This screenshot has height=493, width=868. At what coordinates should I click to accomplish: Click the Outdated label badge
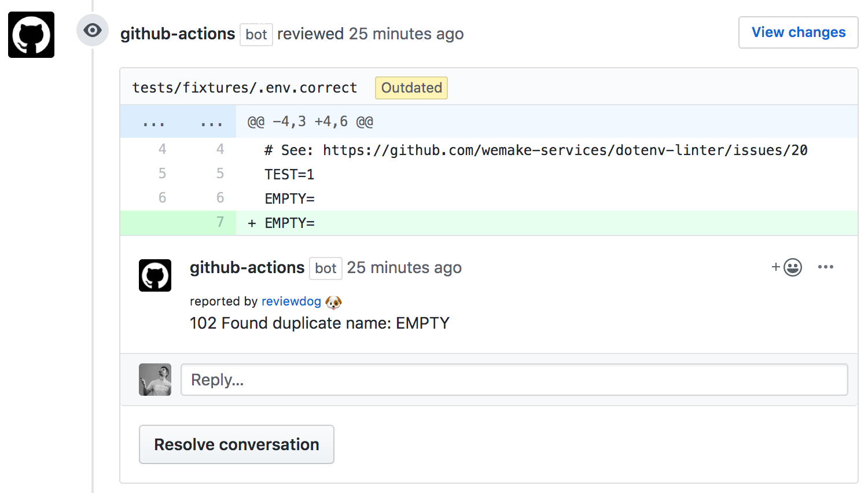pyautogui.click(x=411, y=88)
